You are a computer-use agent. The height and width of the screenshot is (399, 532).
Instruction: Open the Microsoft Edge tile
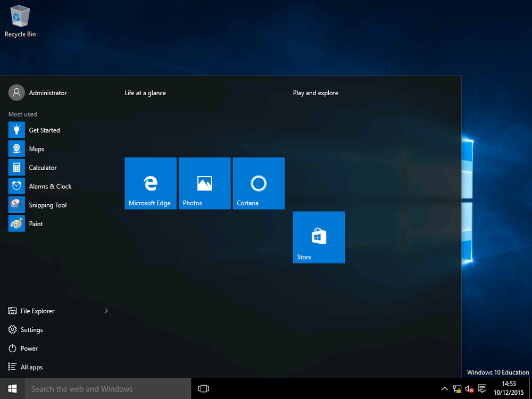click(151, 183)
